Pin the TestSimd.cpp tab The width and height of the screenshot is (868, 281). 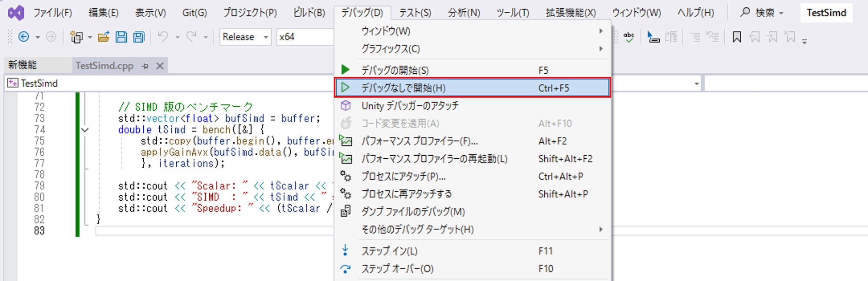[145, 66]
